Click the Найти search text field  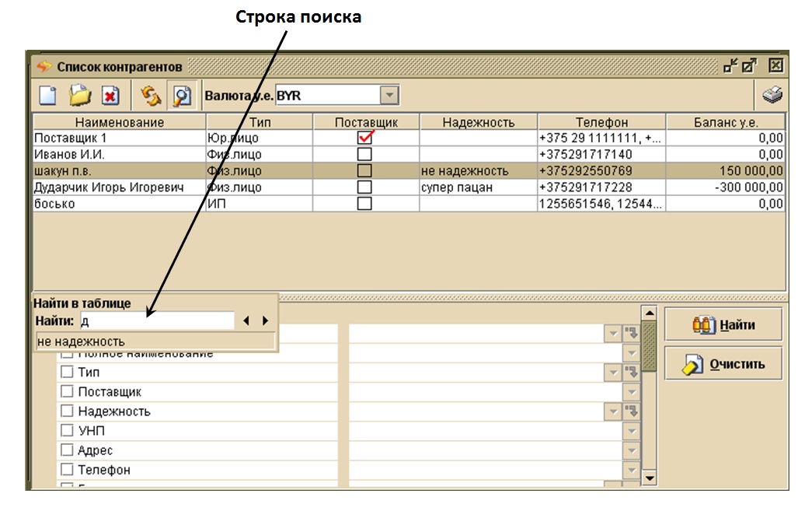[x=155, y=320]
